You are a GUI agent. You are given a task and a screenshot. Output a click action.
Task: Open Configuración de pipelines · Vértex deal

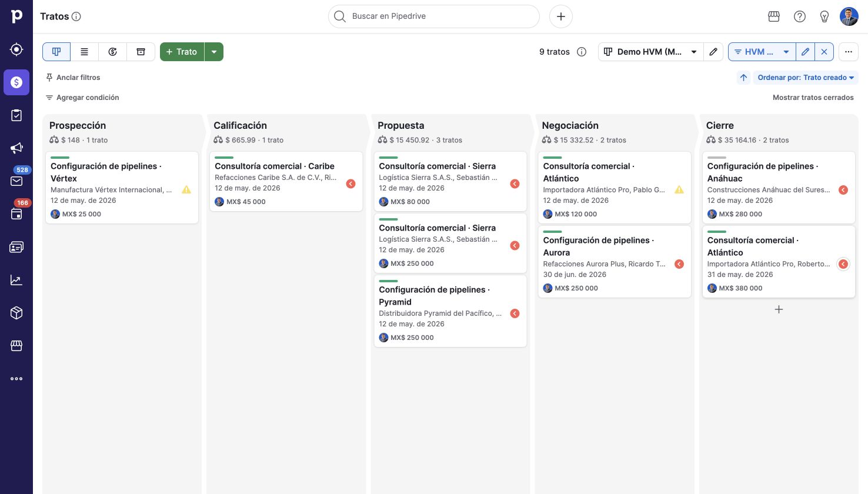pos(122,188)
